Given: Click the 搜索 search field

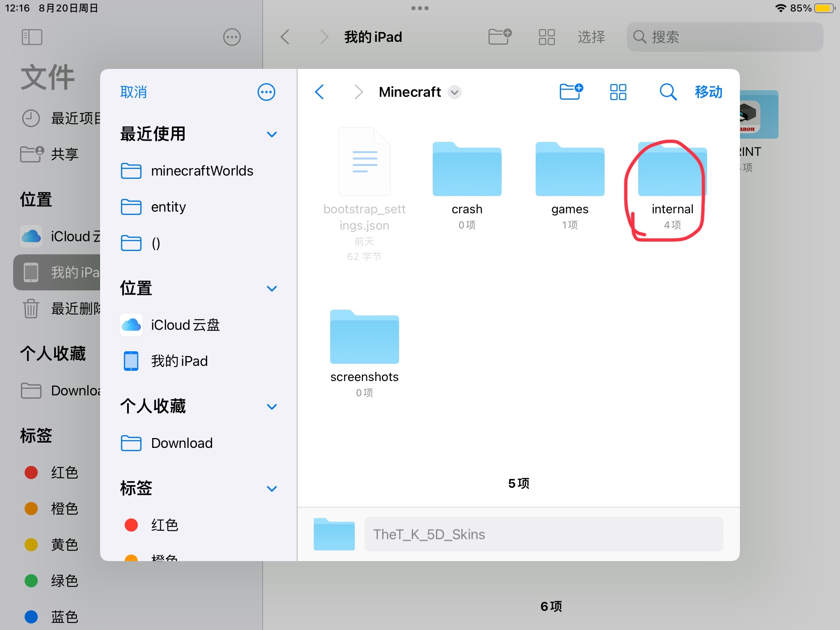Looking at the screenshot, I should (x=725, y=37).
